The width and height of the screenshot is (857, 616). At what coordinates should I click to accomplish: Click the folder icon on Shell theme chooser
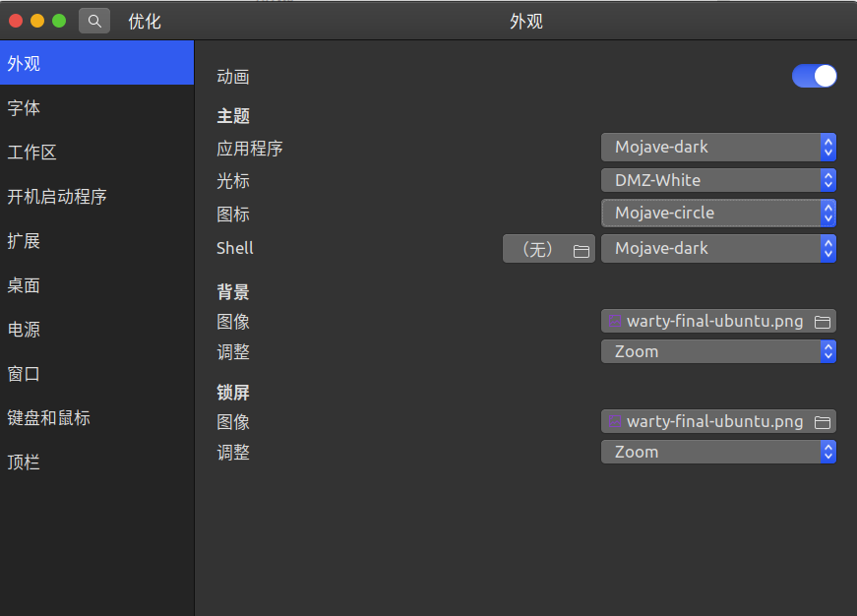coord(582,248)
